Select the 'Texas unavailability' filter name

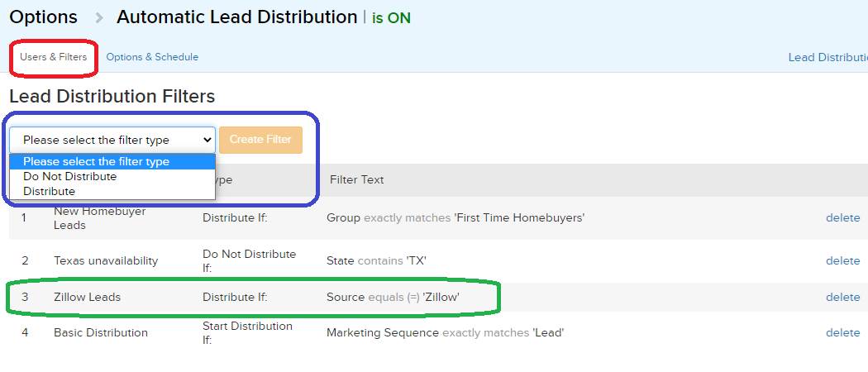pos(106,260)
